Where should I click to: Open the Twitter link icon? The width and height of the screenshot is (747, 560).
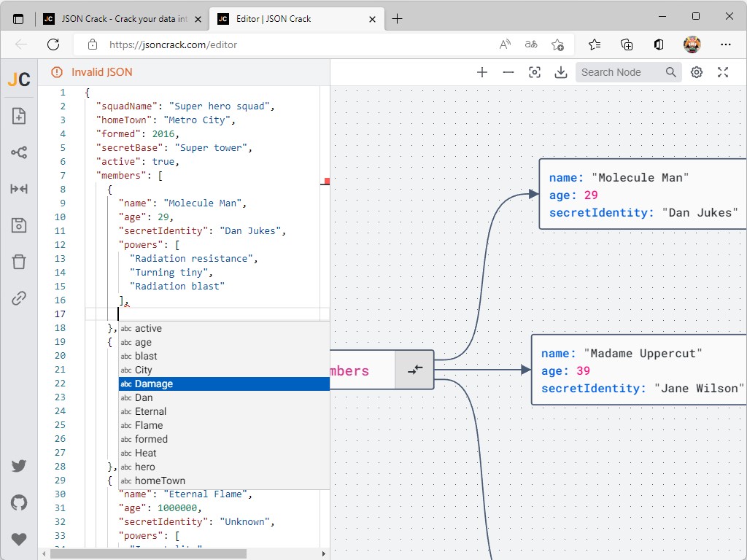[19, 466]
